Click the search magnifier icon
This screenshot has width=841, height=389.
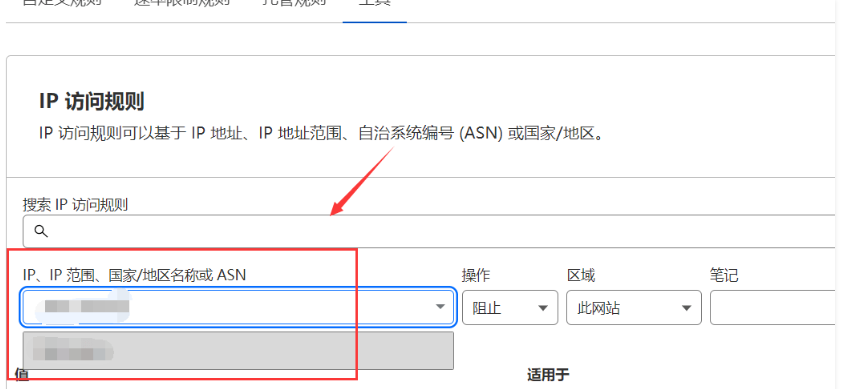pyautogui.click(x=41, y=231)
